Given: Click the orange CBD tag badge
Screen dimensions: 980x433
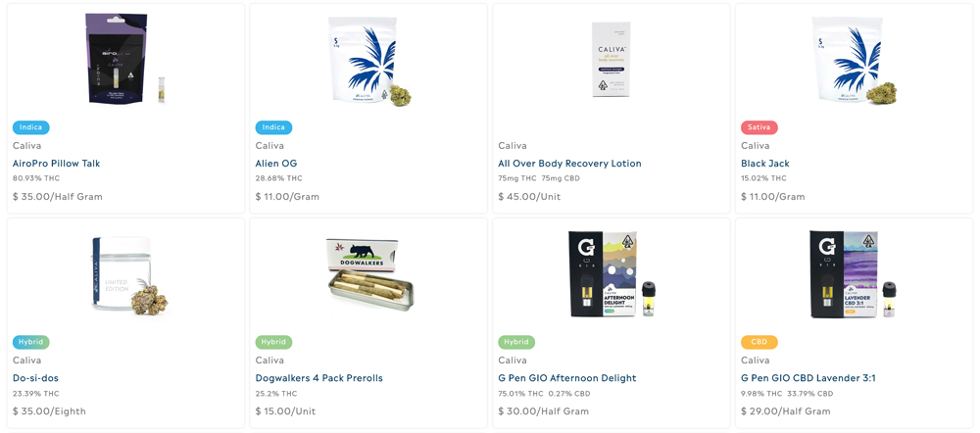Looking at the screenshot, I should (x=759, y=343).
